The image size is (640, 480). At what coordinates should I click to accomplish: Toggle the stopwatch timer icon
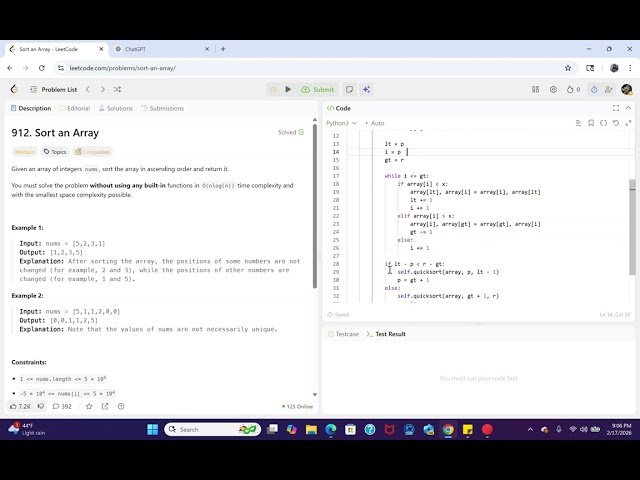pyautogui.click(x=594, y=89)
